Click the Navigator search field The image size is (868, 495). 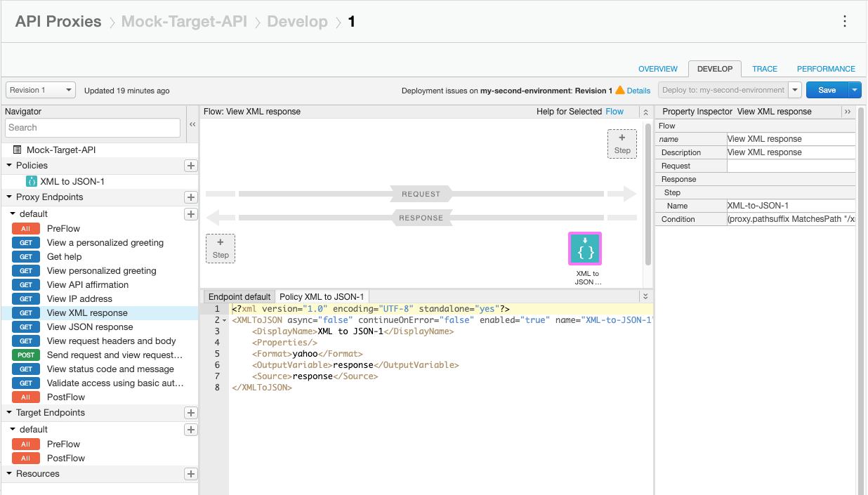[92, 127]
